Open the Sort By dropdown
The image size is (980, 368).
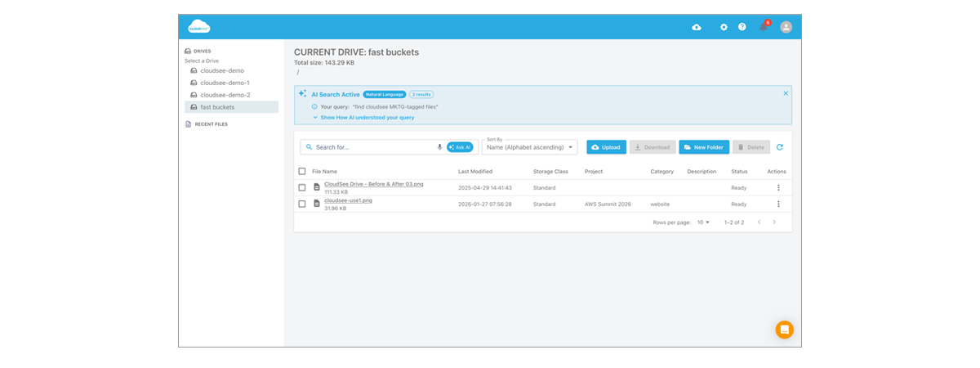[530, 147]
